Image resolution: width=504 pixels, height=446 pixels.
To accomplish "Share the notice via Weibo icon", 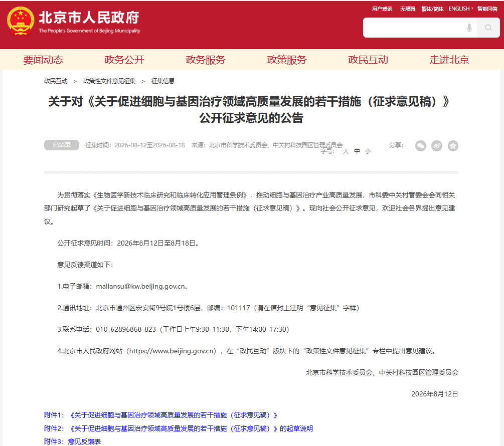I will [437, 146].
